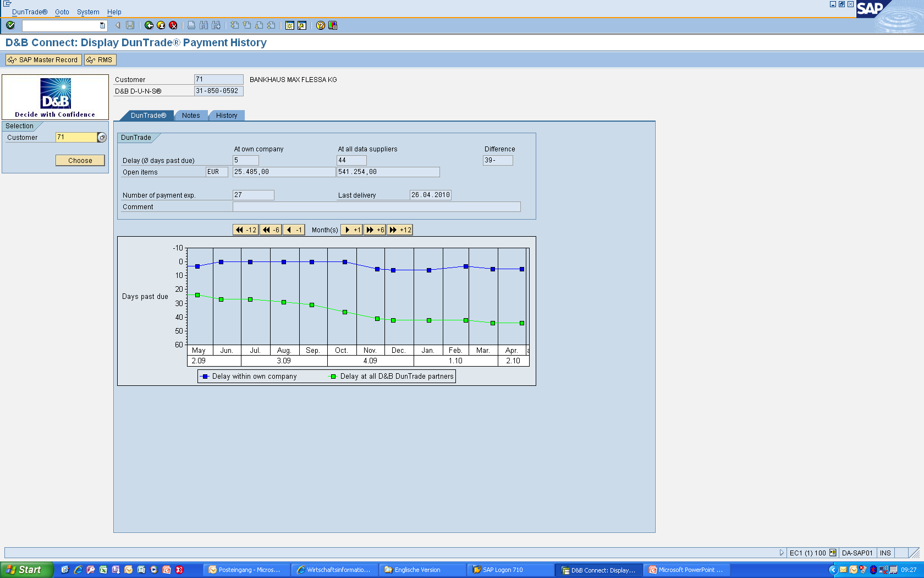924x578 pixels.
Task: Click the red Cancel icon
Action: click(x=173, y=25)
